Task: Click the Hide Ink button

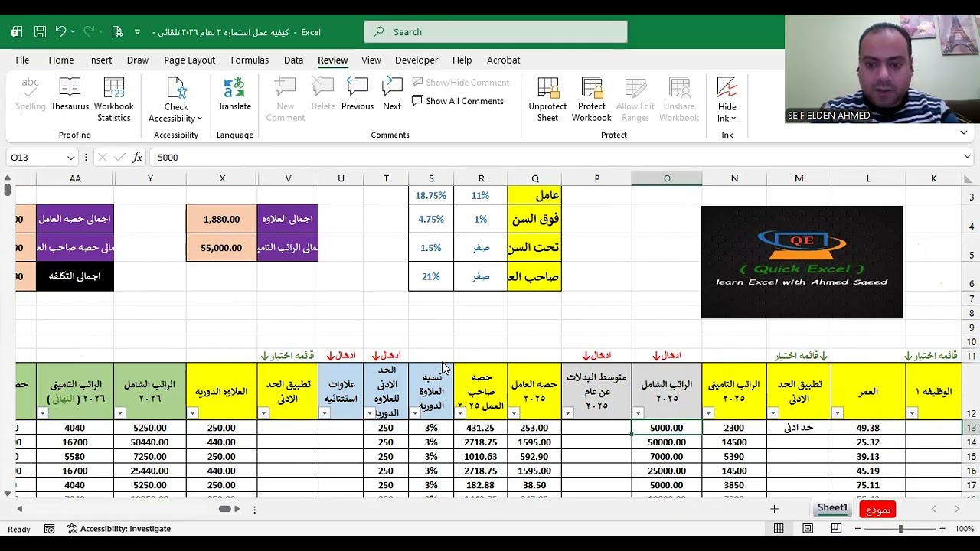Action: click(727, 100)
